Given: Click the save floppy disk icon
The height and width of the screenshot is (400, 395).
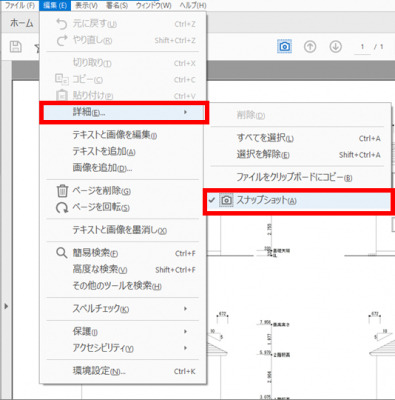Looking at the screenshot, I should [15, 47].
